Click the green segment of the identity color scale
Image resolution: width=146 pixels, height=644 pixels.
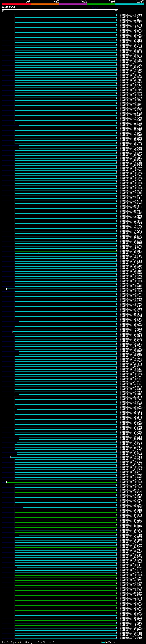tap(101, 4)
